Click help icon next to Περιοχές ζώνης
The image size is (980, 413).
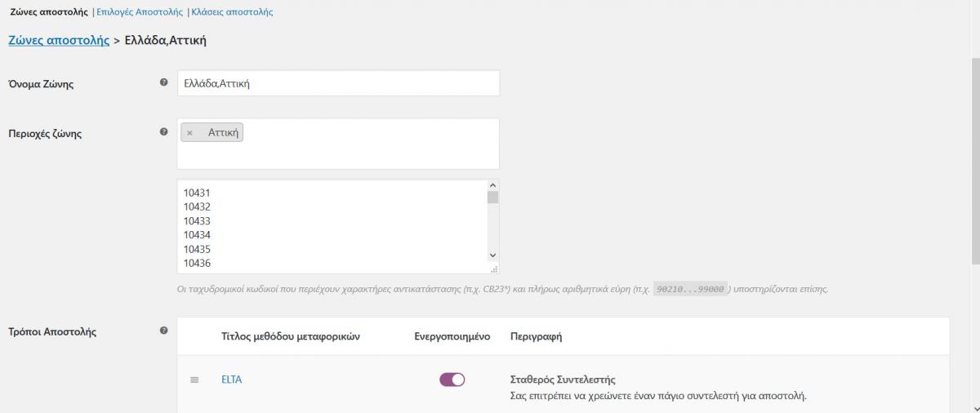164,131
